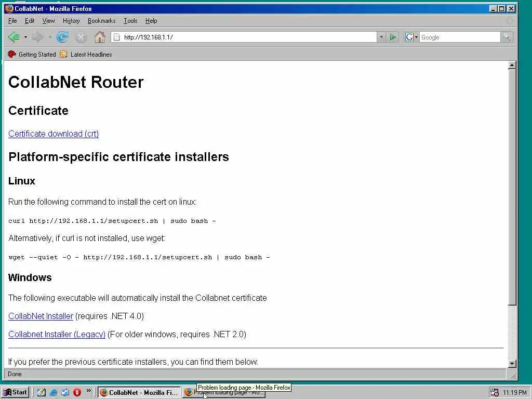Go back with the green Back arrow
Screen dimensions: 532x399
pyautogui.click(x=14, y=37)
